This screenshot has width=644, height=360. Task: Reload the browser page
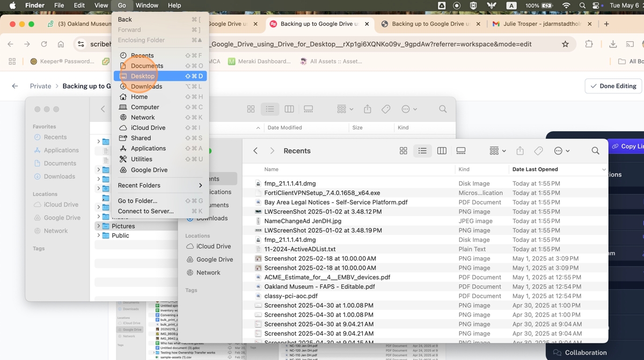[x=44, y=44]
